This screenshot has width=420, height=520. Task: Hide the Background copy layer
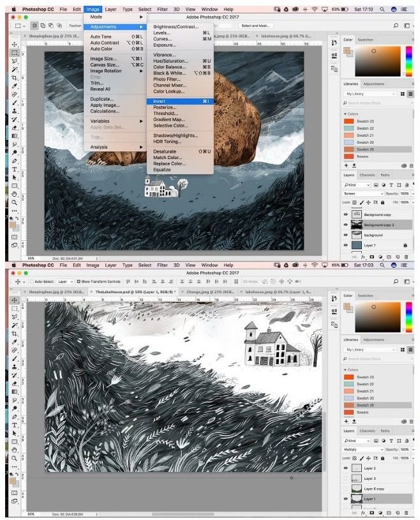point(345,215)
